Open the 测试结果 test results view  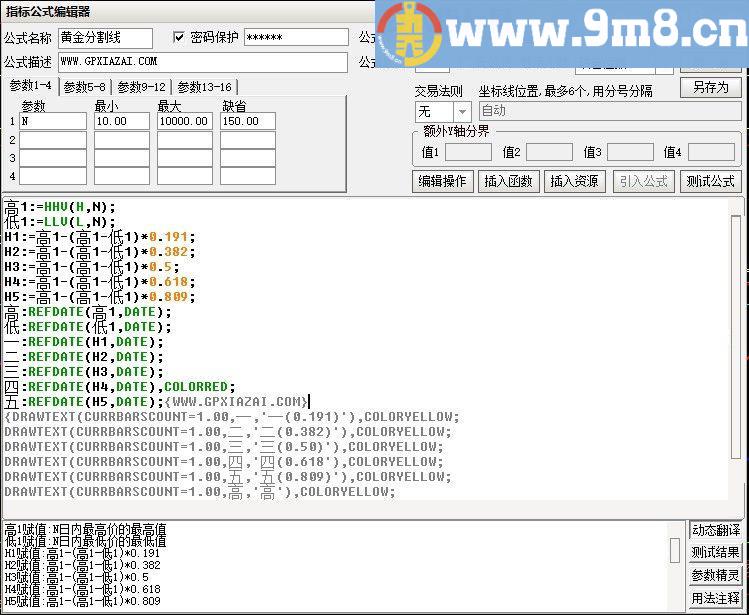tap(716, 553)
